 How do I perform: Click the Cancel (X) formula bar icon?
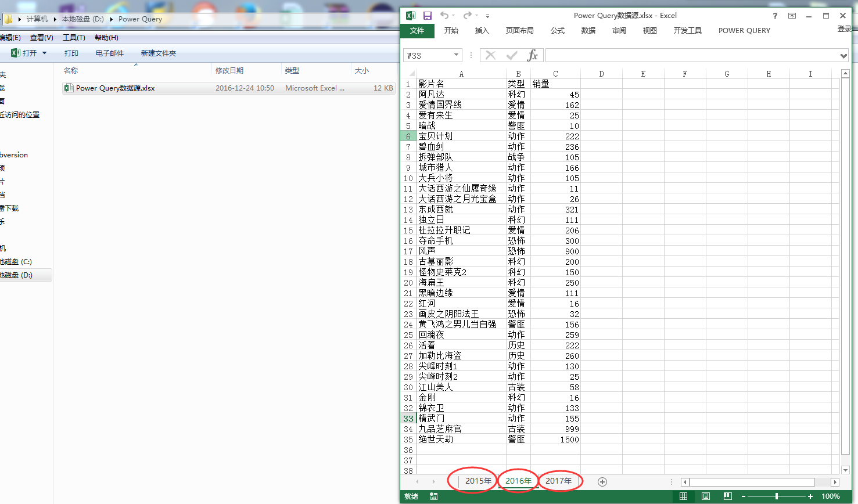[491, 55]
